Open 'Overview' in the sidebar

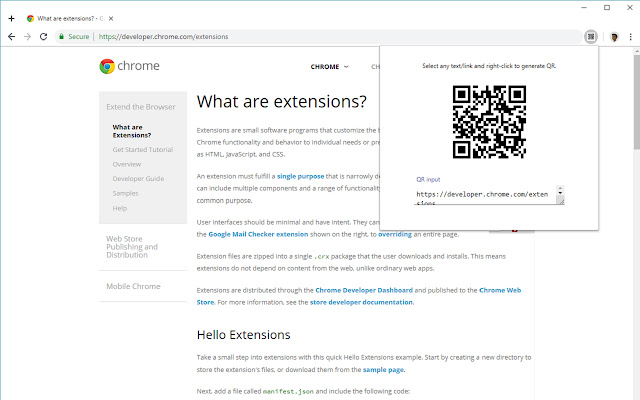127,164
